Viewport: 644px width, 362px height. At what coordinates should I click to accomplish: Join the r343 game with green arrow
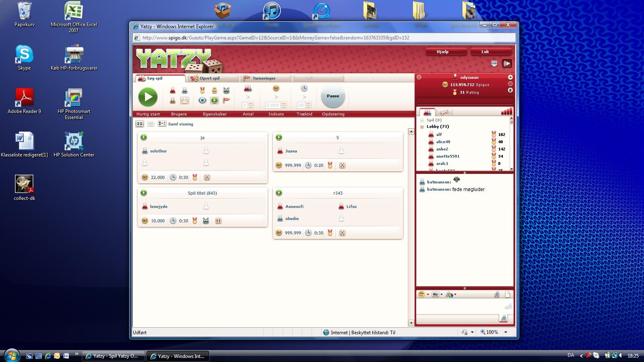pos(279,193)
